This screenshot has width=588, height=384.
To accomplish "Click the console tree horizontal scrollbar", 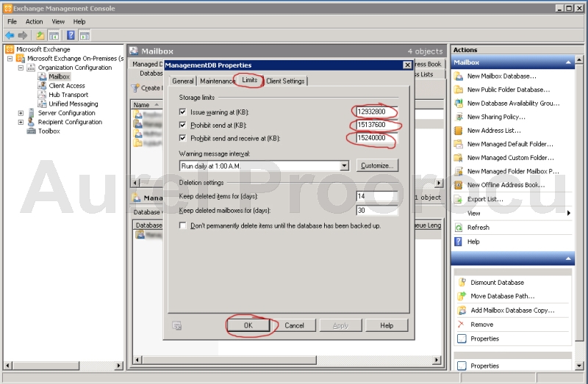I will click(64, 365).
